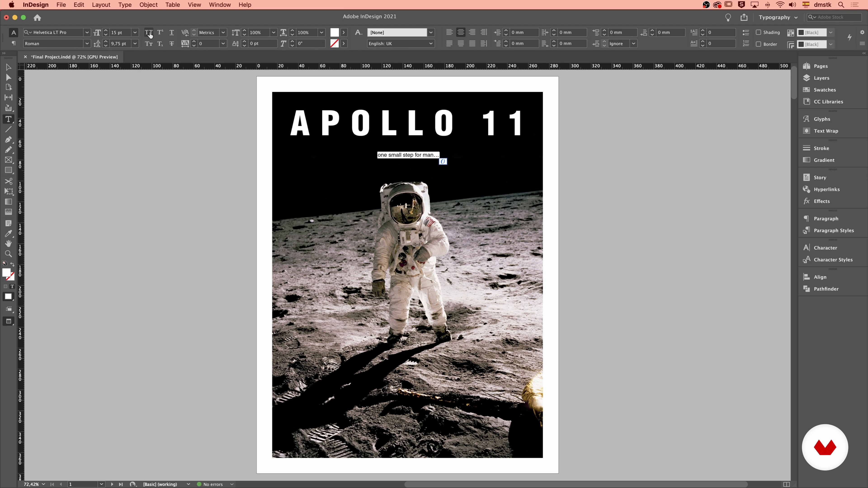Select the Content Collector tool
The image size is (868, 488).
tap(8, 108)
